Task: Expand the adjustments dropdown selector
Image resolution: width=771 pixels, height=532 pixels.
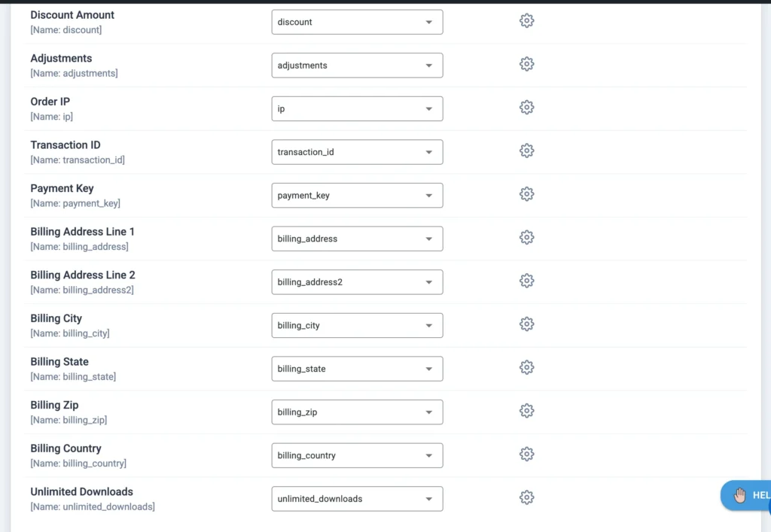Action: click(356, 65)
